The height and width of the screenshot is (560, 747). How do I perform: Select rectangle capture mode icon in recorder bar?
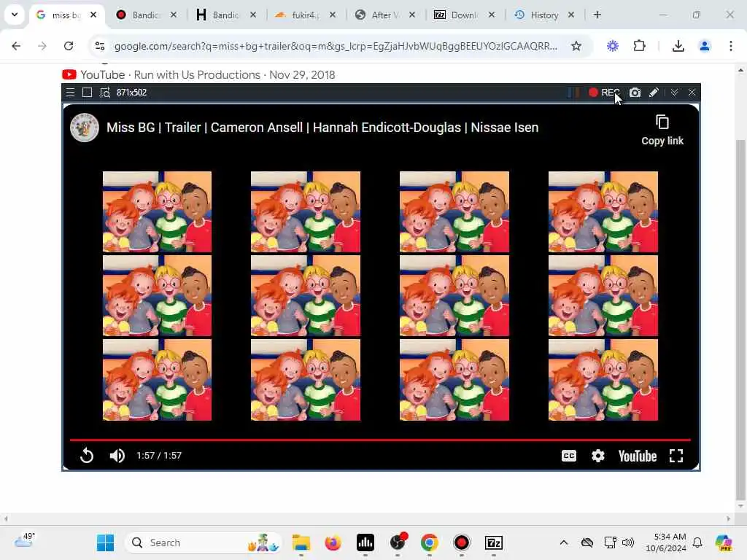tap(88, 93)
